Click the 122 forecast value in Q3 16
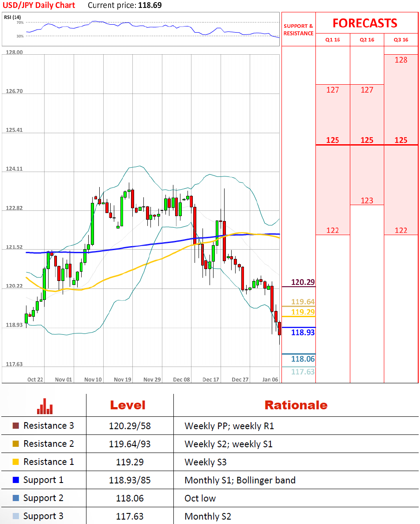420x524 pixels. coord(401,230)
